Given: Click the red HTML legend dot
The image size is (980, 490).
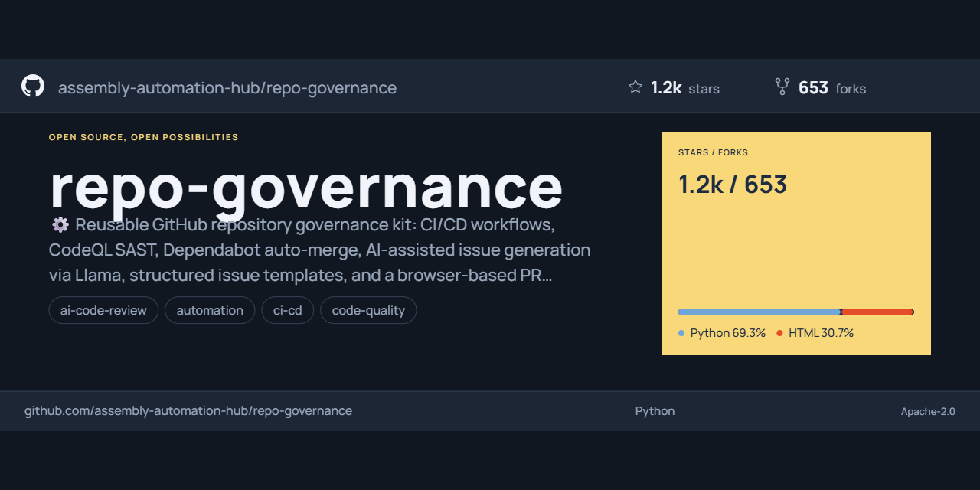Looking at the screenshot, I should [779, 333].
